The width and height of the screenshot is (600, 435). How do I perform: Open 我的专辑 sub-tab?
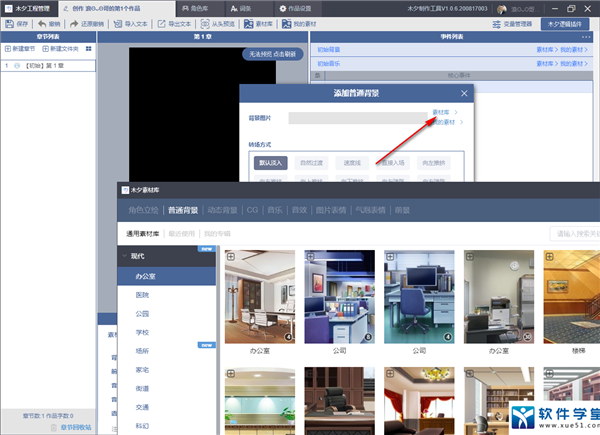pos(217,234)
